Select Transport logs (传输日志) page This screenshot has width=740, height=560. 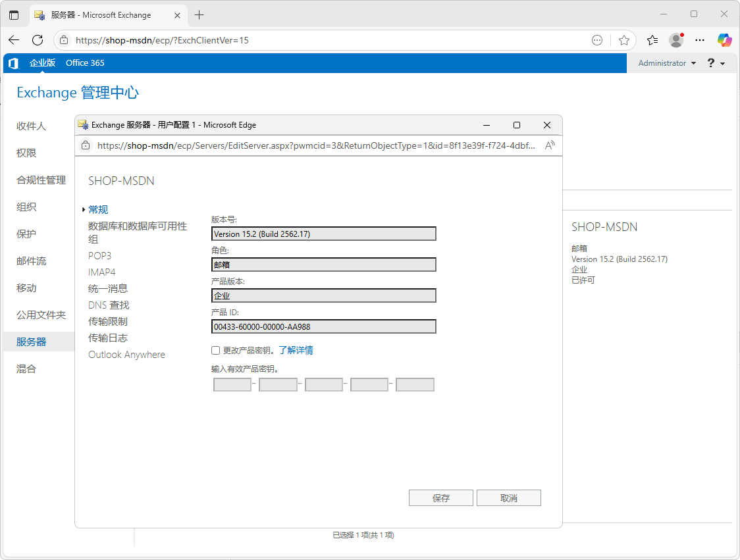click(x=107, y=338)
